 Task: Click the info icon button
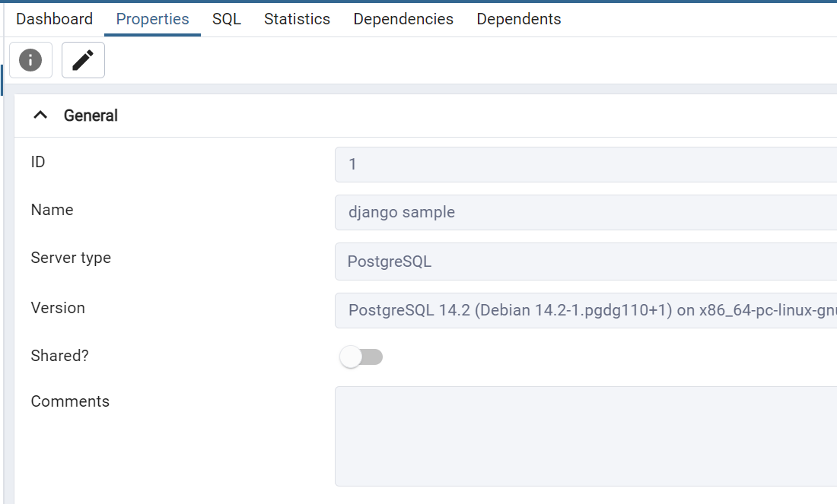point(31,60)
